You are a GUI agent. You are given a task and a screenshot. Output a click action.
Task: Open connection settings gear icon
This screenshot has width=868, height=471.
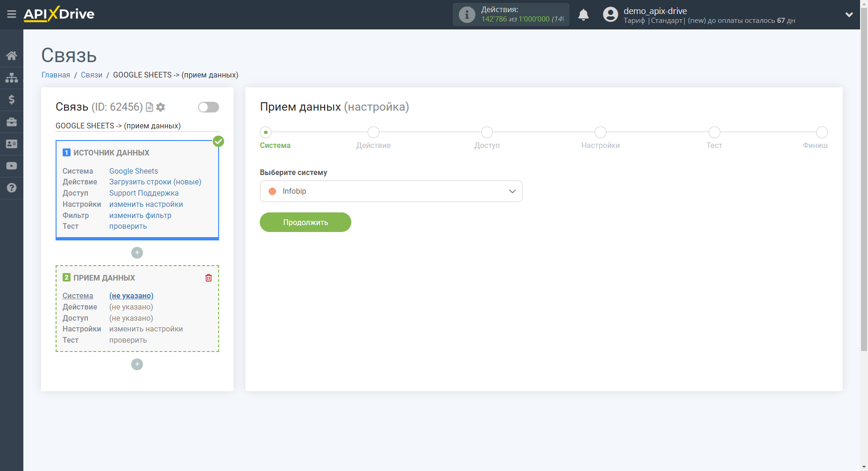tap(161, 107)
